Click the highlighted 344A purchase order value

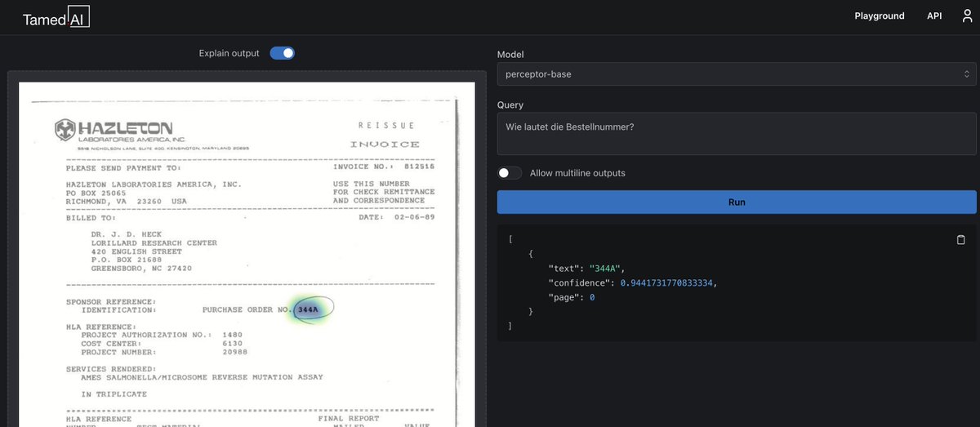(x=308, y=310)
